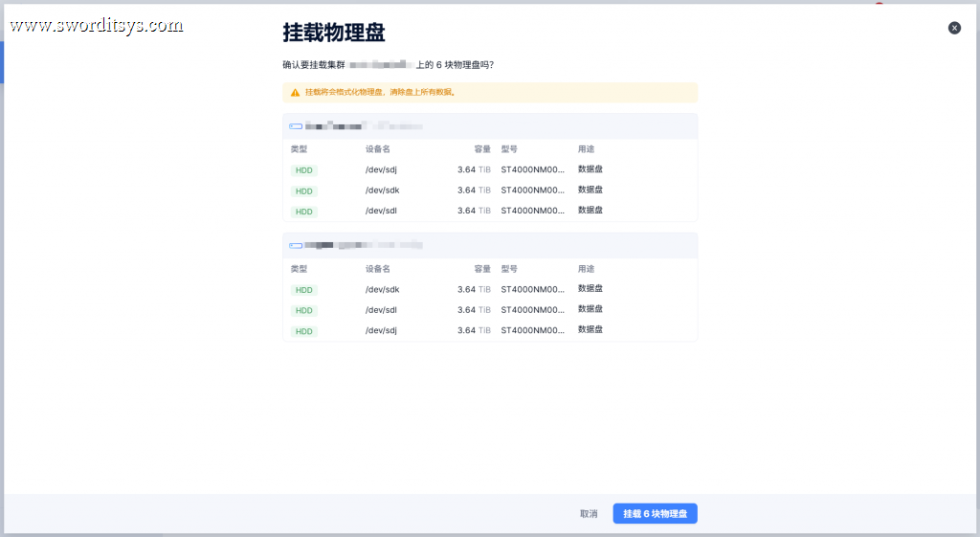The image size is (980, 537).
Task: Click the HDD tag beside /dev/sdk in upper table
Action: click(x=303, y=190)
